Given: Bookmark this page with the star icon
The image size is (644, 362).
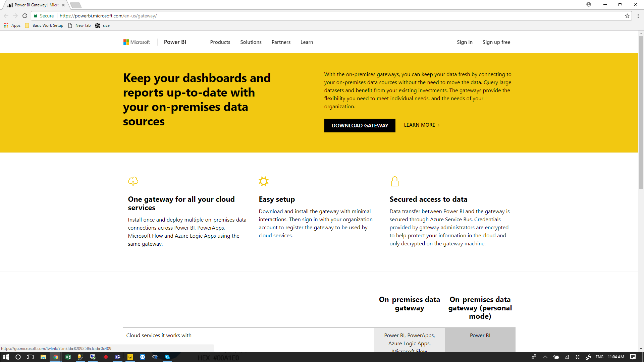Looking at the screenshot, I should [627, 16].
